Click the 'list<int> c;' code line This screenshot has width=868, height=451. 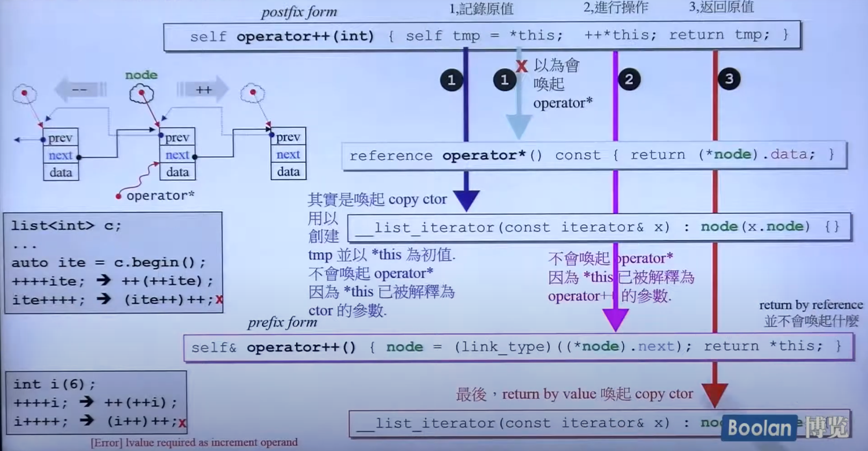tap(66, 226)
